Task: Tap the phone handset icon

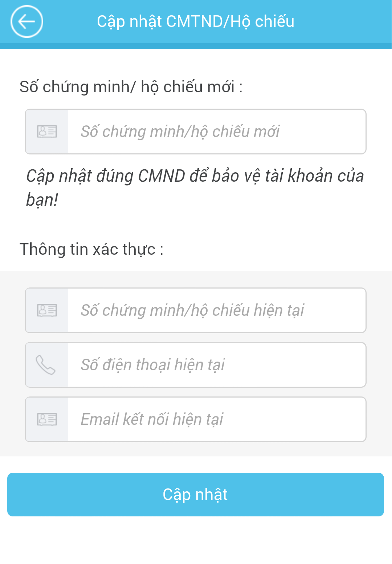Action: coord(46,365)
